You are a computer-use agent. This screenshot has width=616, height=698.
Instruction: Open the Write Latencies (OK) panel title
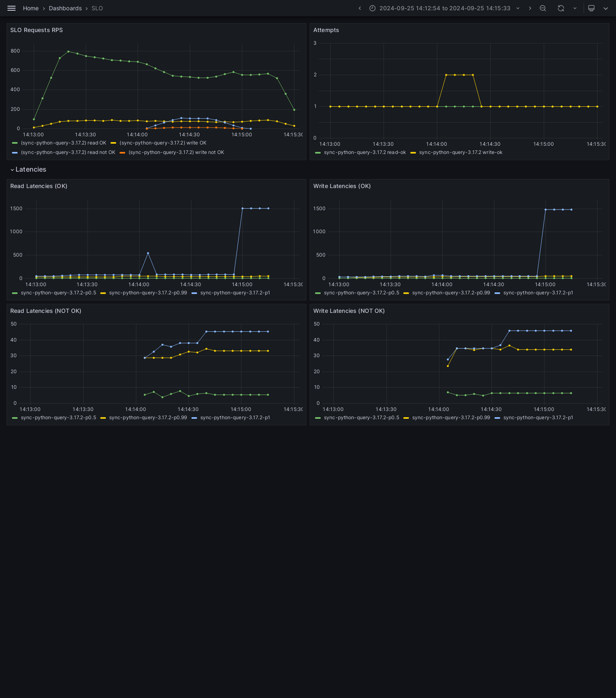(x=342, y=186)
